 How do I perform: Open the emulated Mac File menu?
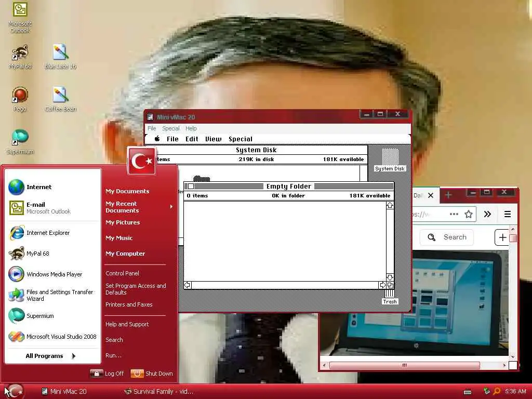[x=172, y=139]
